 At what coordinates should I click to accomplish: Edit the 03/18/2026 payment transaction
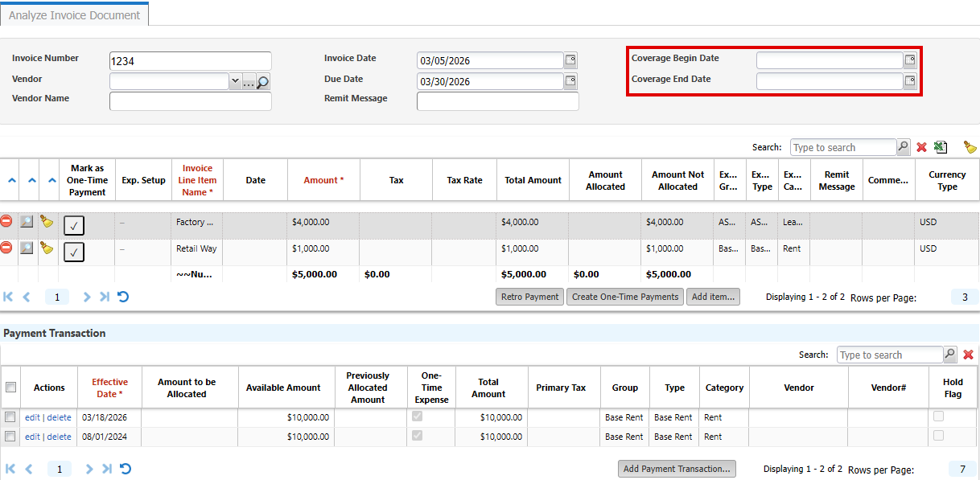coord(32,417)
